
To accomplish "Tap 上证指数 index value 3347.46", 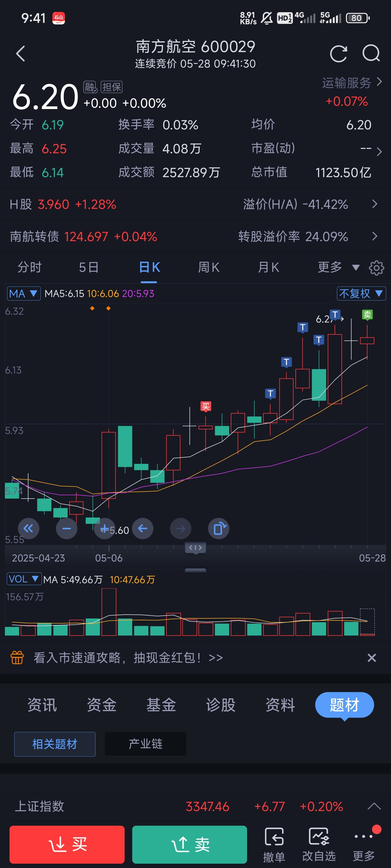I will coord(207,806).
